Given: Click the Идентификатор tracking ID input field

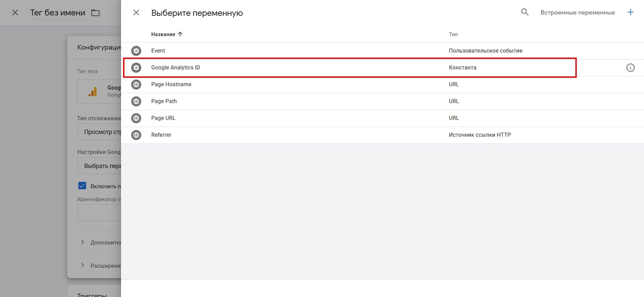Looking at the screenshot, I should (100, 213).
